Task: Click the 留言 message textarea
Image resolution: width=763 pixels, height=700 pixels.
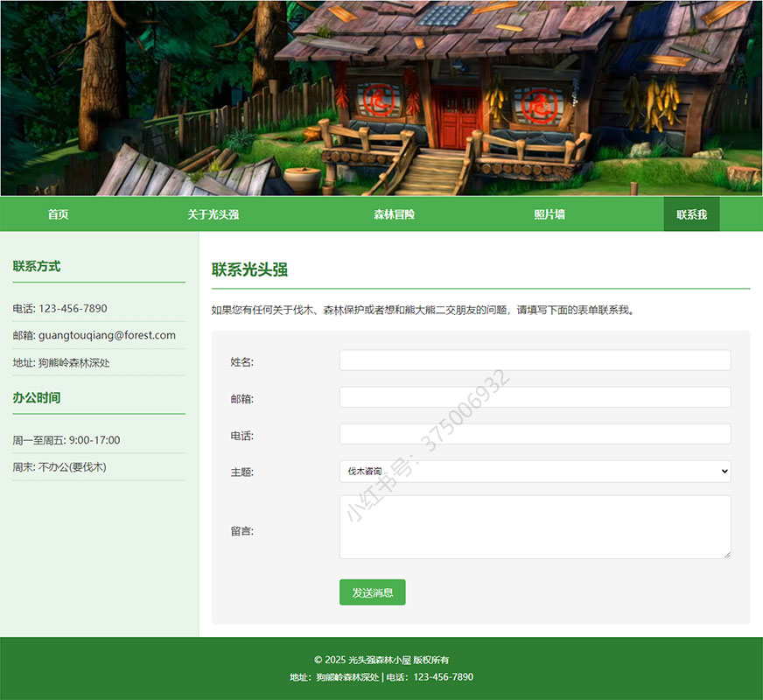Action: [535, 527]
